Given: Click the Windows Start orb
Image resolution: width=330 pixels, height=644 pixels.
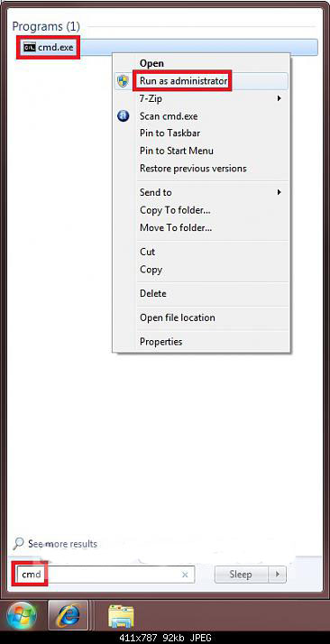Looking at the screenshot, I should pos(22,615).
